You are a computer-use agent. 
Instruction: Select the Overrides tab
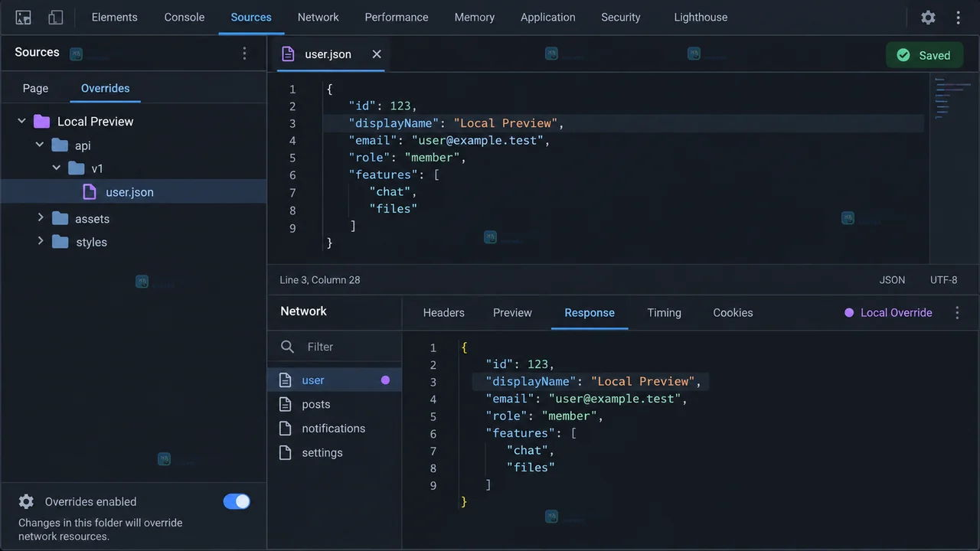pos(105,88)
